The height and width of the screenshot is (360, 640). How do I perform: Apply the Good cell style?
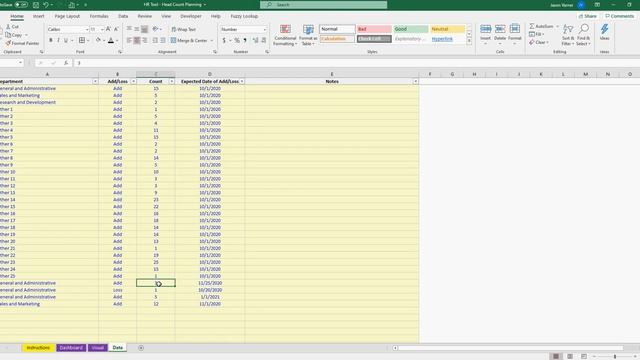[411, 29]
